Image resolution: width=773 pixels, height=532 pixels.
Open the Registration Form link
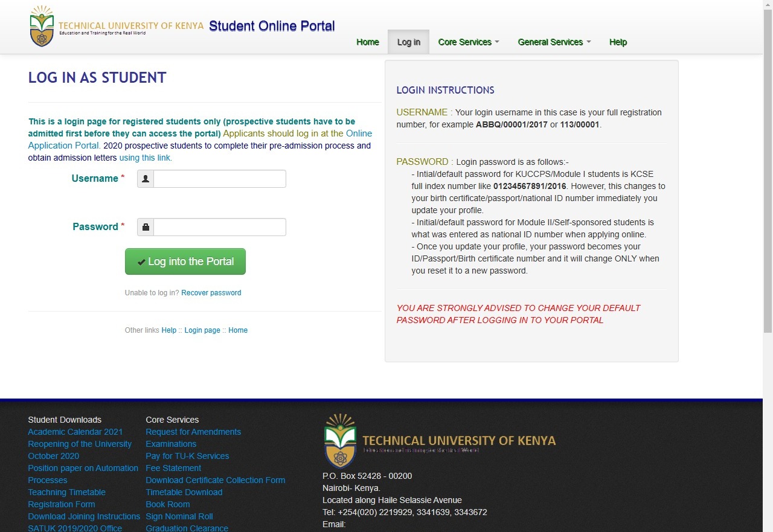click(62, 504)
